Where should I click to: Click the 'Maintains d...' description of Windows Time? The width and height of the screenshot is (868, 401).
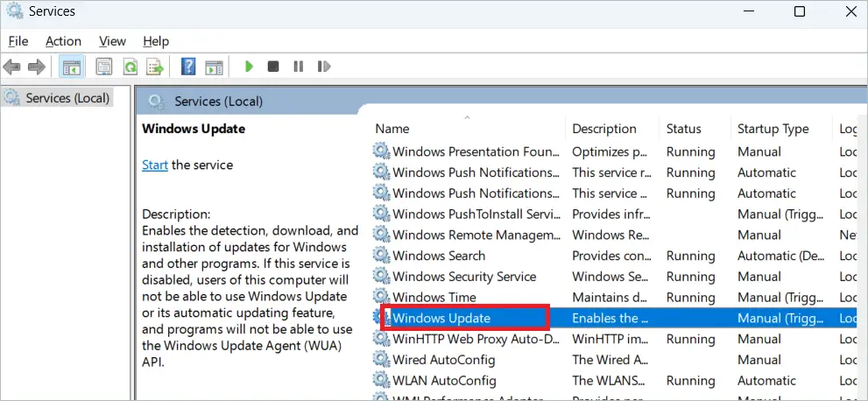click(610, 297)
